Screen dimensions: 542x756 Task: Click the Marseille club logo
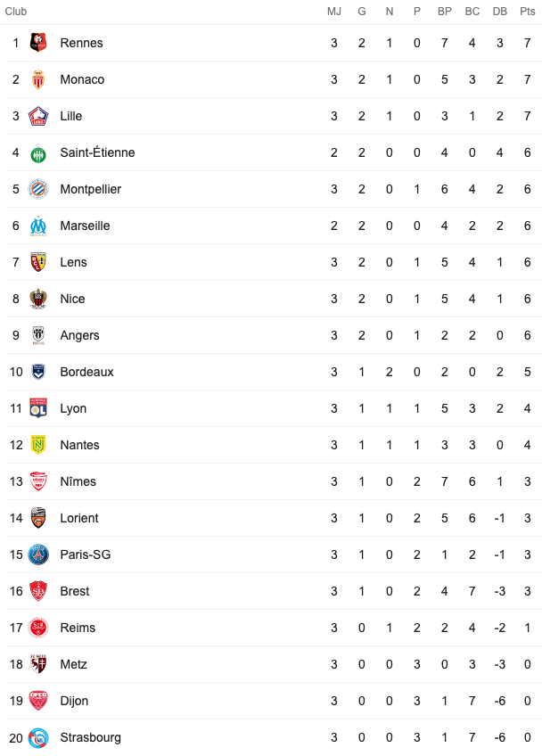click(x=38, y=226)
